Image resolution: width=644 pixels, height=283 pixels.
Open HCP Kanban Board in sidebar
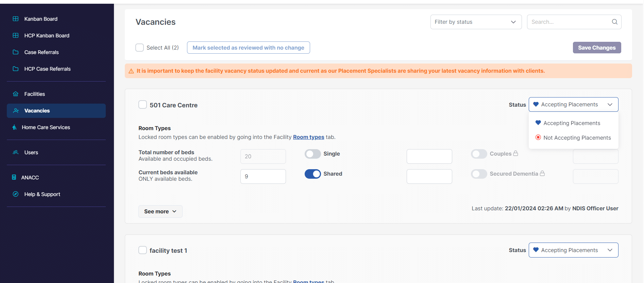[47, 35]
